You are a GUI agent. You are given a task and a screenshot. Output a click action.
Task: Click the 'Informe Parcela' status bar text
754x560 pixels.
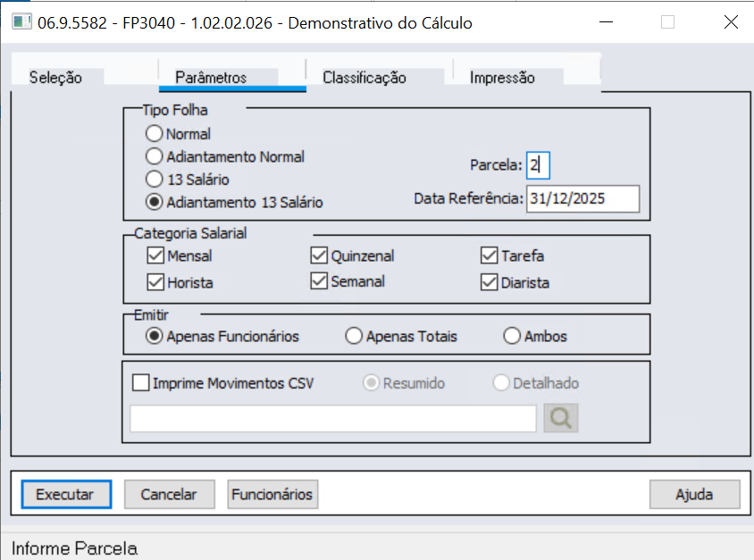click(x=74, y=548)
